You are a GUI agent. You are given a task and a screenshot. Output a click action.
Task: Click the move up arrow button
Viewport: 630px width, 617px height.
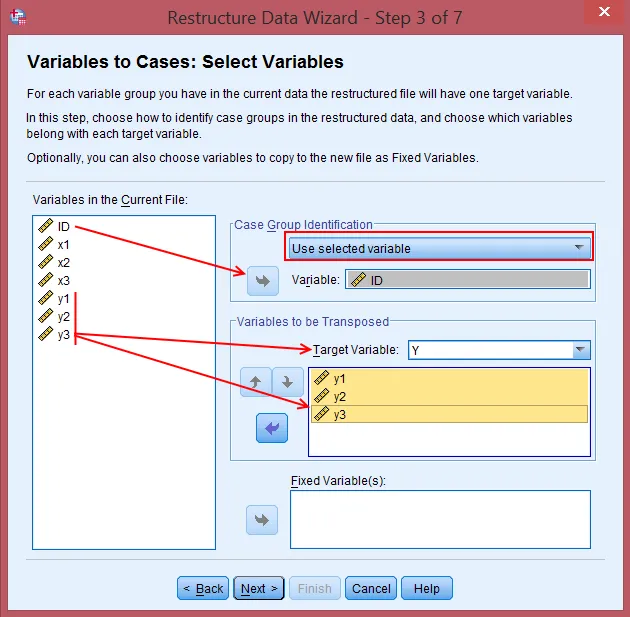pos(256,382)
